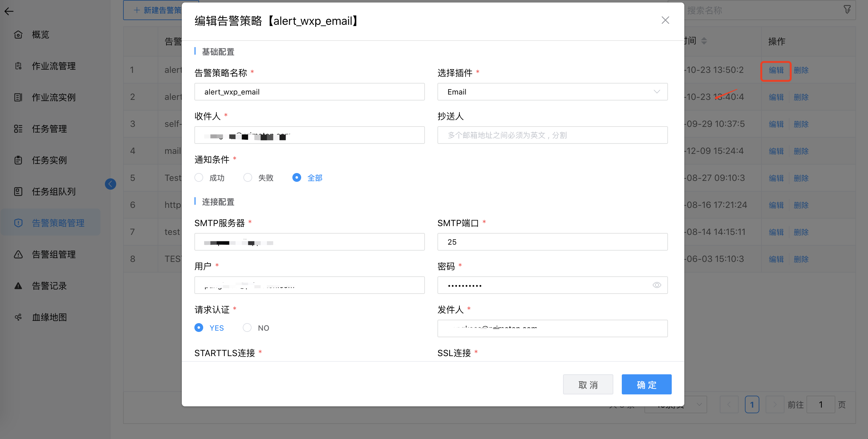
Task: Set 请求认证 to NO
Action: [x=247, y=328]
